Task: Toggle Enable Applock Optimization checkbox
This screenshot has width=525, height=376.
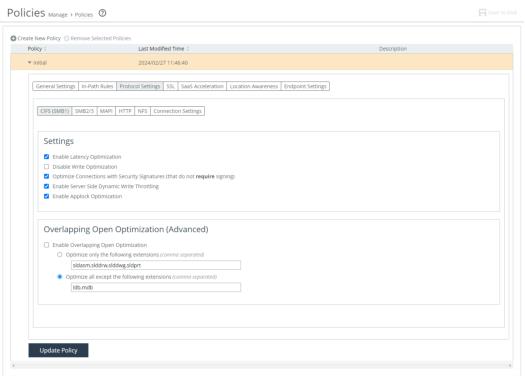Action: coord(47,196)
